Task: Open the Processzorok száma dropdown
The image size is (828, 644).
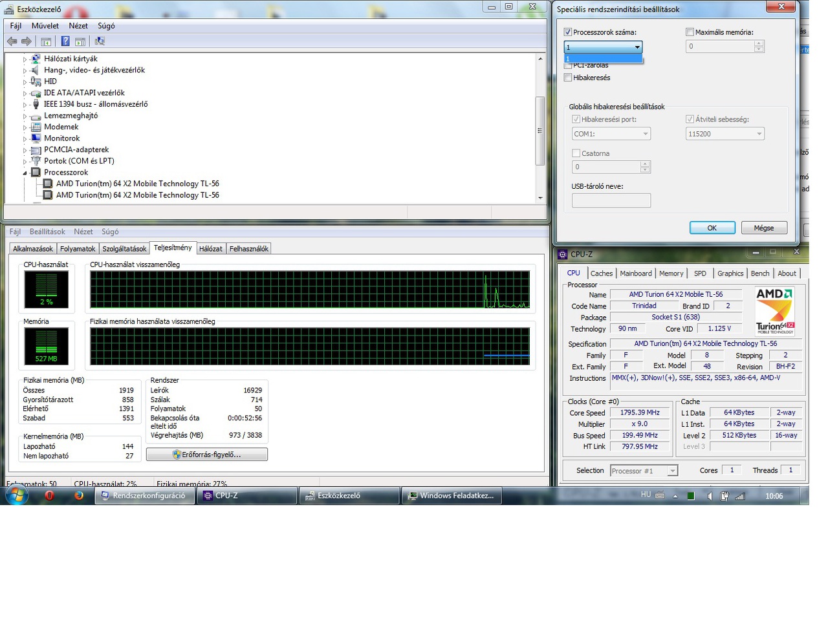Action: click(603, 47)
